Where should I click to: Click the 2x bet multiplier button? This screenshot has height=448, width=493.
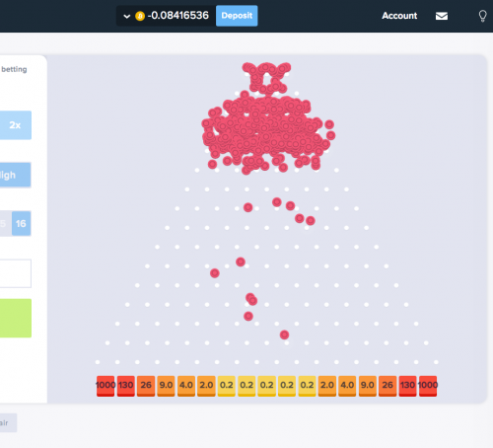pyautogui.click(x=16, y=125)
